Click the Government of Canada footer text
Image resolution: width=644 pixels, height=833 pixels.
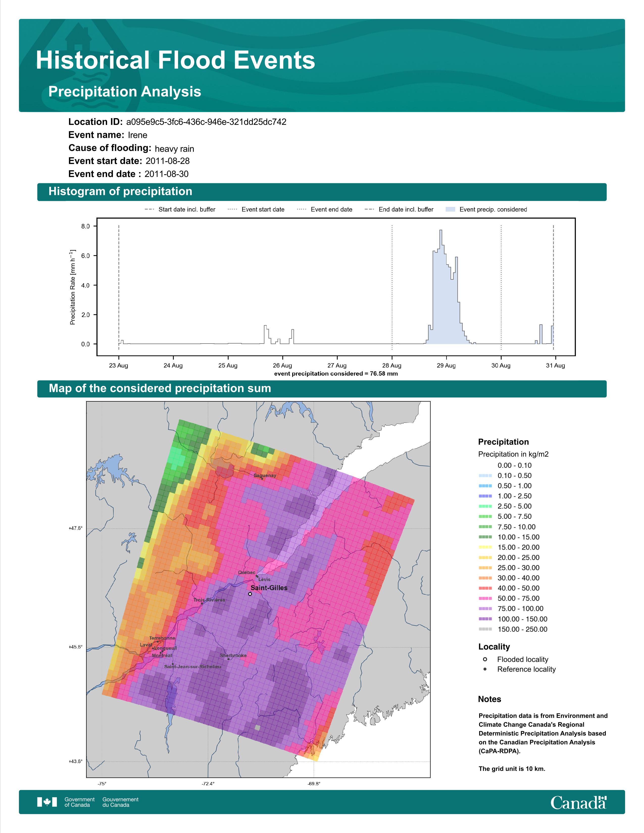(79, 802)
